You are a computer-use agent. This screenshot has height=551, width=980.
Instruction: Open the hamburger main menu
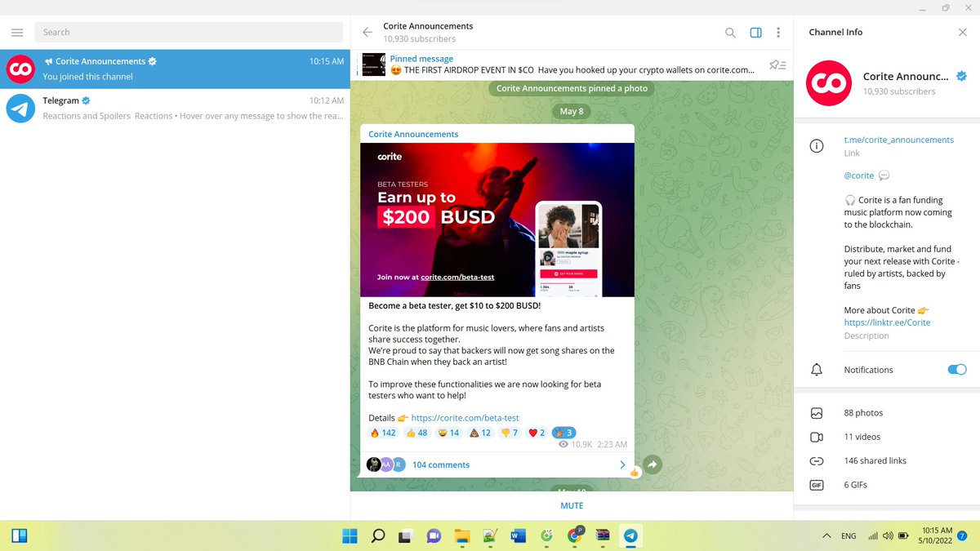pyautogui.click(x=17, y=32)
